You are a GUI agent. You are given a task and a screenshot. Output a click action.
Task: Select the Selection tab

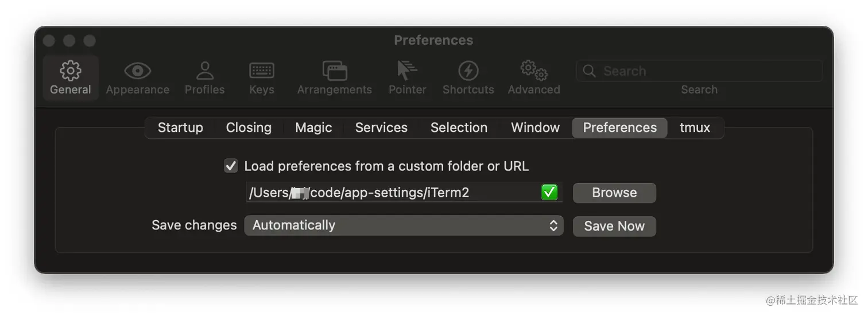(459, 127)
